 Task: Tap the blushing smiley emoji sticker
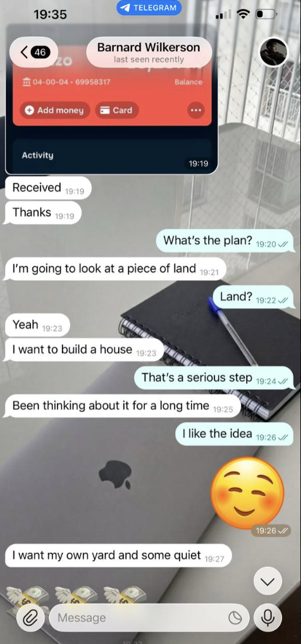click(x=248, y=493)
